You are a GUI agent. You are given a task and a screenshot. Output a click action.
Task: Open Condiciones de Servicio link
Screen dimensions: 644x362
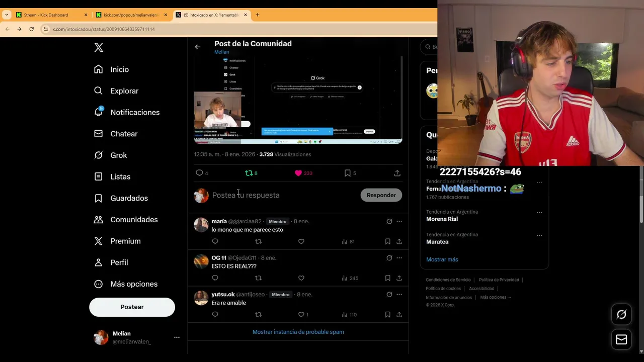click(x=448, y=280)
